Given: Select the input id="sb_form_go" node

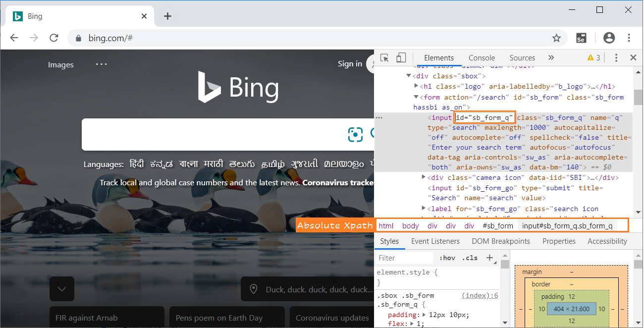Looking at the screenshot, I should [515, 193].
